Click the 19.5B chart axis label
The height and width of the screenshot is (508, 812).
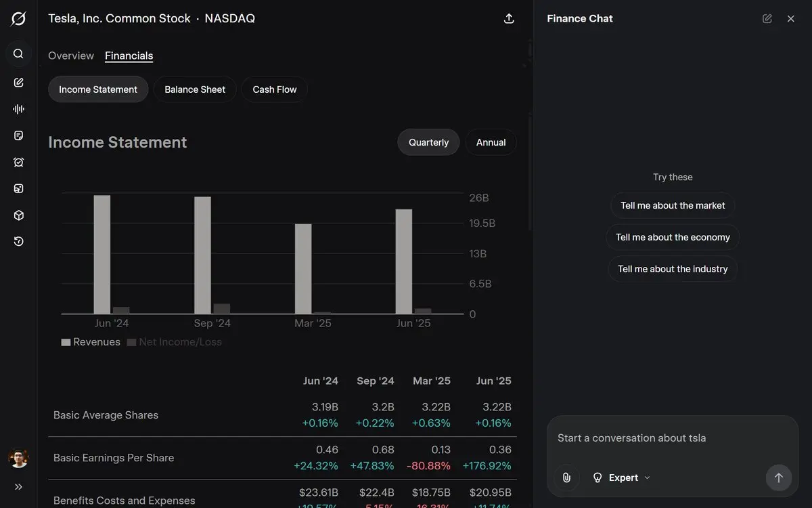click(482, 224)
